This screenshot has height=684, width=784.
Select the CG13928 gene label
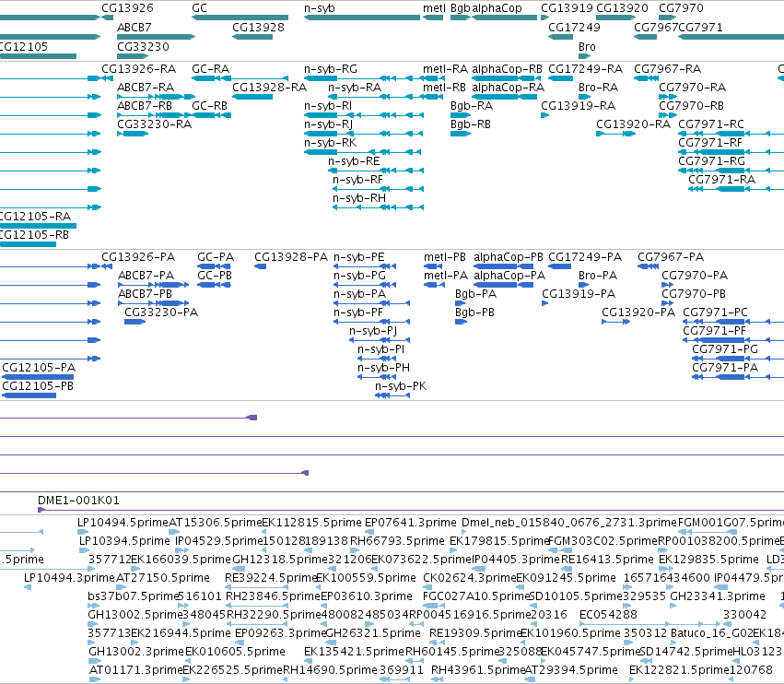[258, 27]
